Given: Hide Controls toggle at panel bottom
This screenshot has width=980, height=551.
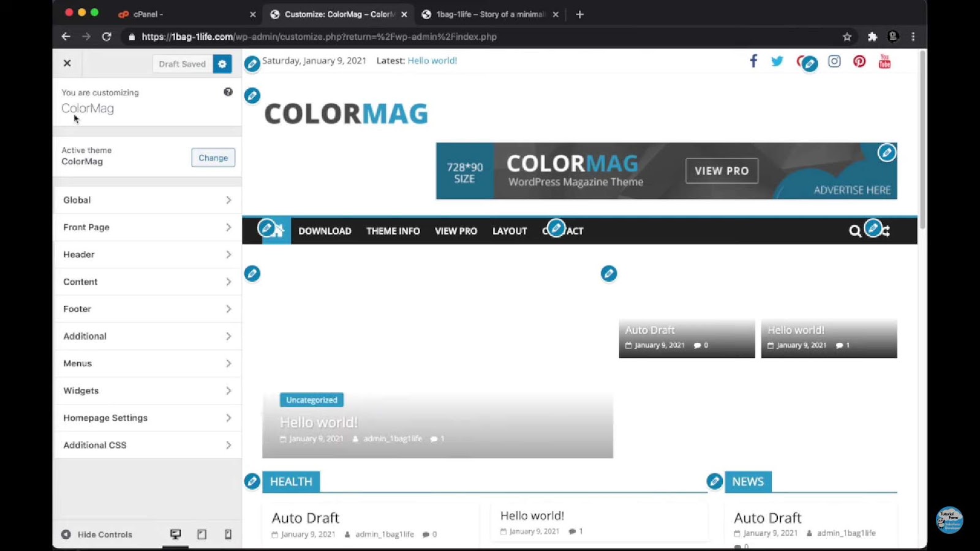Looking at the screenshot, I should pyautogui.click(x=97, y=534).
